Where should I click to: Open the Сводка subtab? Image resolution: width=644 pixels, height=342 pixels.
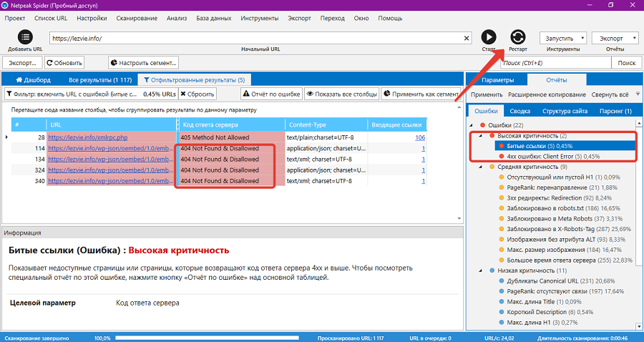point(520,112)
